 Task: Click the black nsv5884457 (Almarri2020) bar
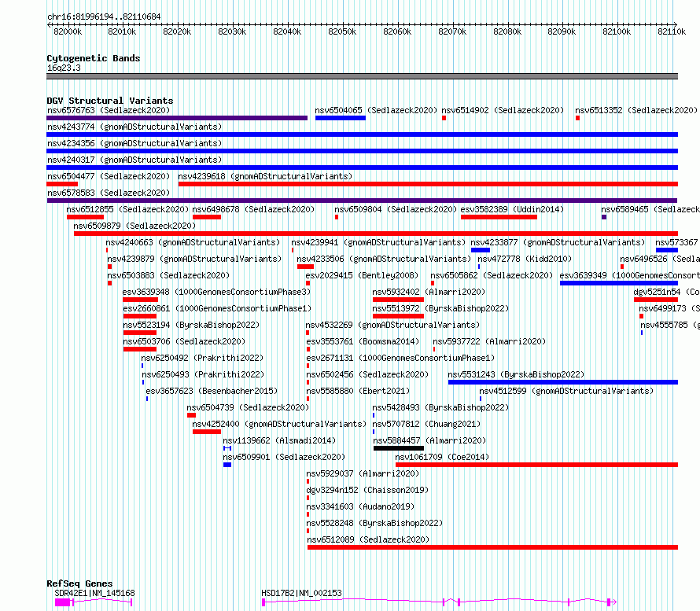[x=398, y=448]
